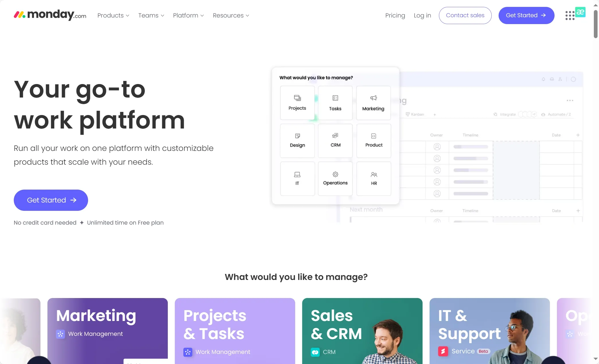Open the Pricing menu item
599x364 pixels.
tap(395, 15)
